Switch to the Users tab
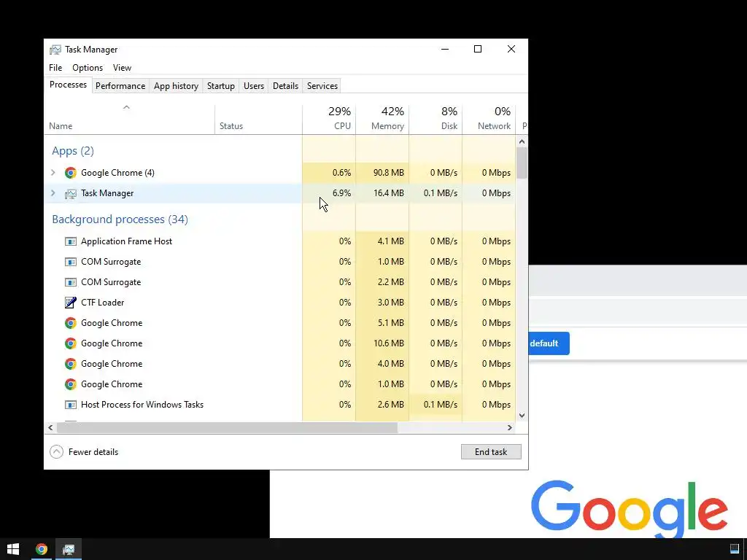Image resolution: width=747 pixels, height=560 pixels. 253,86
